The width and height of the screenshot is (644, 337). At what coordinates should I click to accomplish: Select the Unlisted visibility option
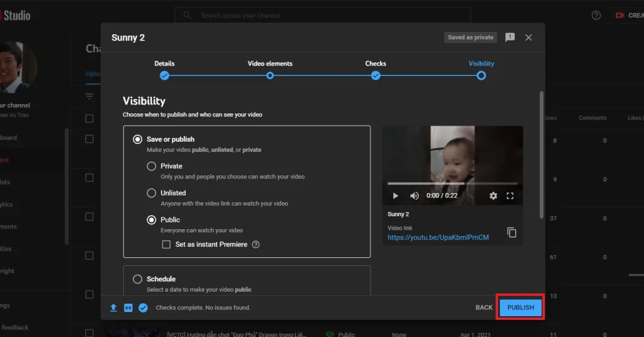coord(151,193)
